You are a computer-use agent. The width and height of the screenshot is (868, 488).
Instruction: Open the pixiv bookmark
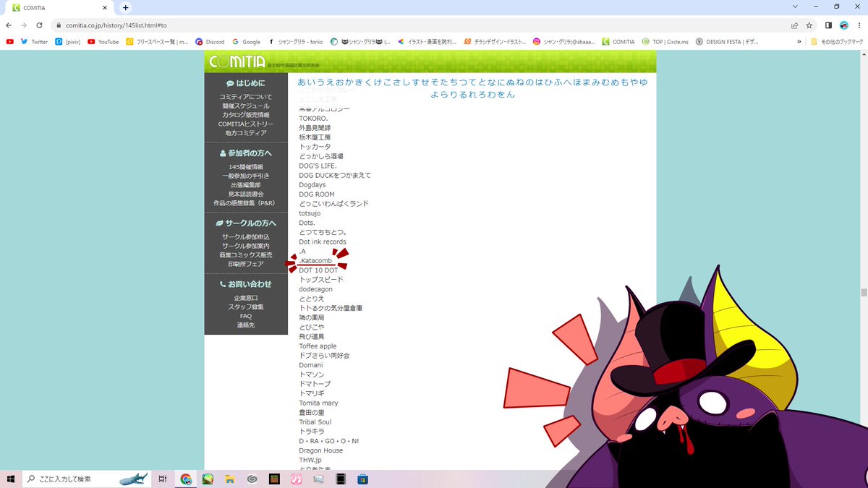click(x=68, y=42)
